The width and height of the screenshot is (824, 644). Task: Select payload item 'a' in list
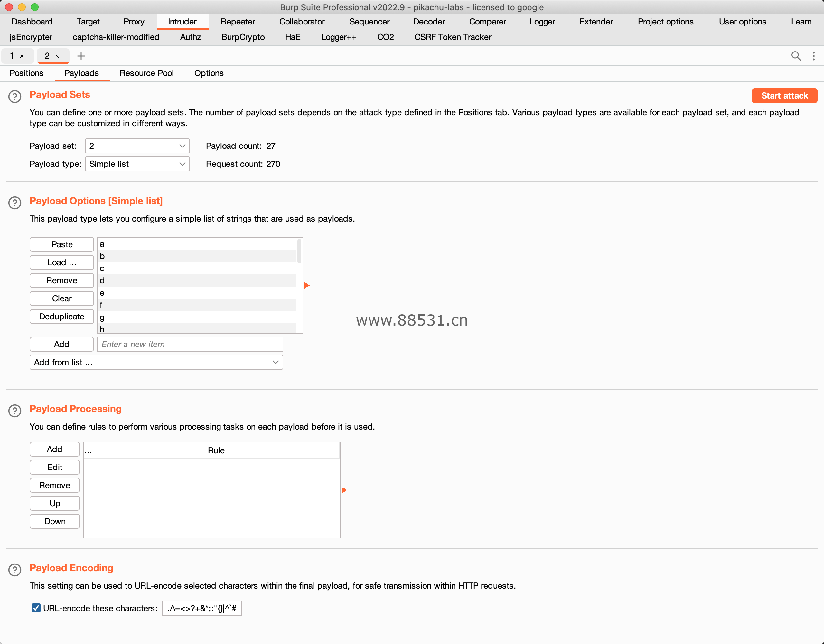coord(197,244)
